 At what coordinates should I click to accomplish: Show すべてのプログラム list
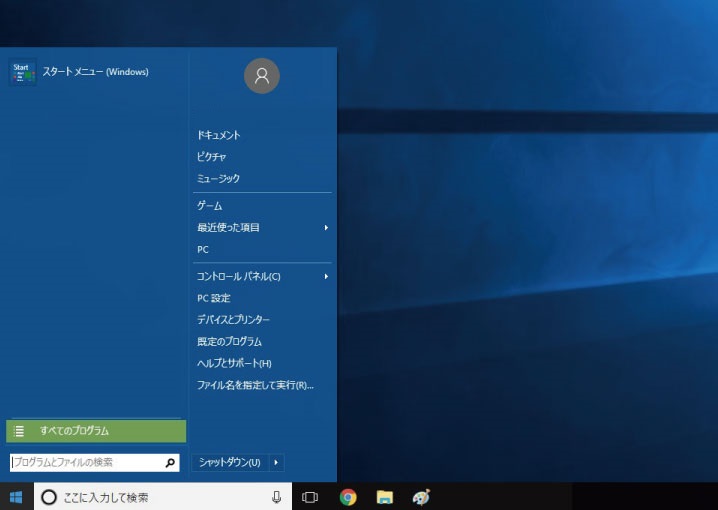tap(96, 431)
